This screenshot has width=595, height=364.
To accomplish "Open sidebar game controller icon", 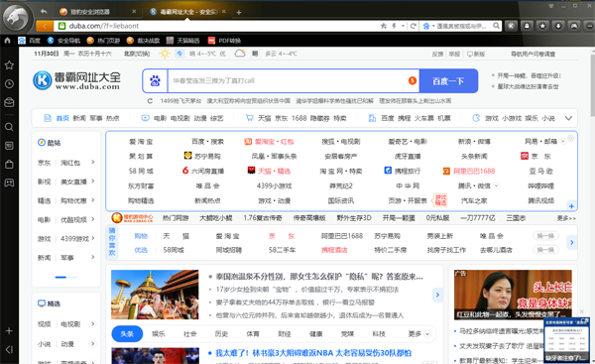I will point(9,182).
